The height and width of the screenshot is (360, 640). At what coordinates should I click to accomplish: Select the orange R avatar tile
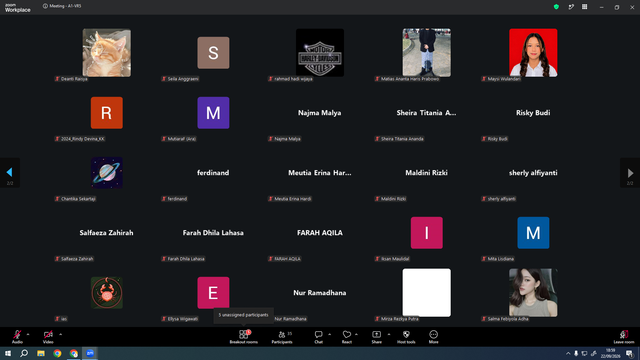click(107, 113)
